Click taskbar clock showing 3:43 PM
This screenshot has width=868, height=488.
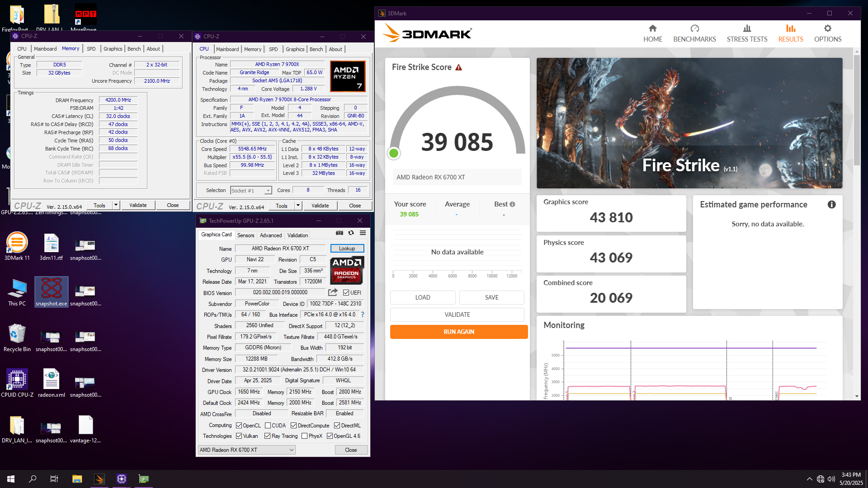pyautogui.click(x=851, y=479)
